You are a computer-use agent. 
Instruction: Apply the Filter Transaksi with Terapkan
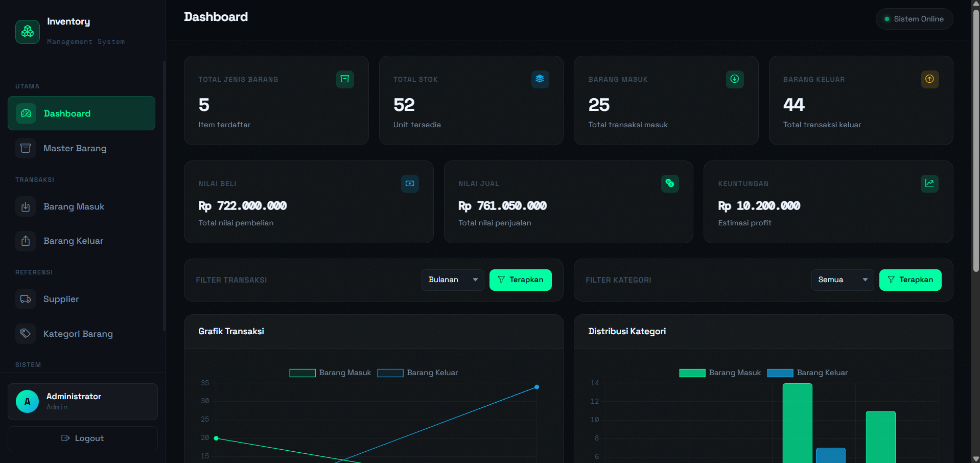pyautogui.click(x=521, y=280)
